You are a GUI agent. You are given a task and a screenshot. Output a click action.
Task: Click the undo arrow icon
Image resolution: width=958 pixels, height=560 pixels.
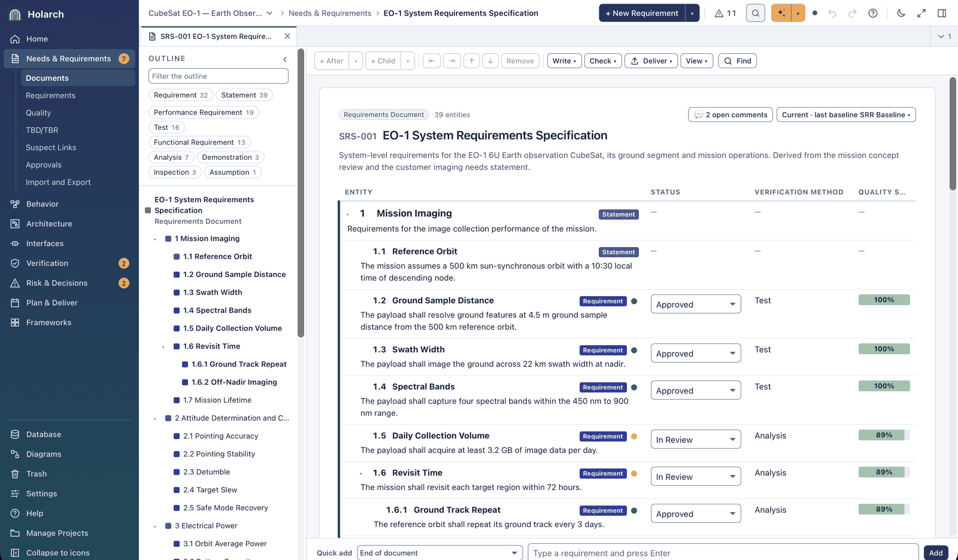[x=832, y=13]
